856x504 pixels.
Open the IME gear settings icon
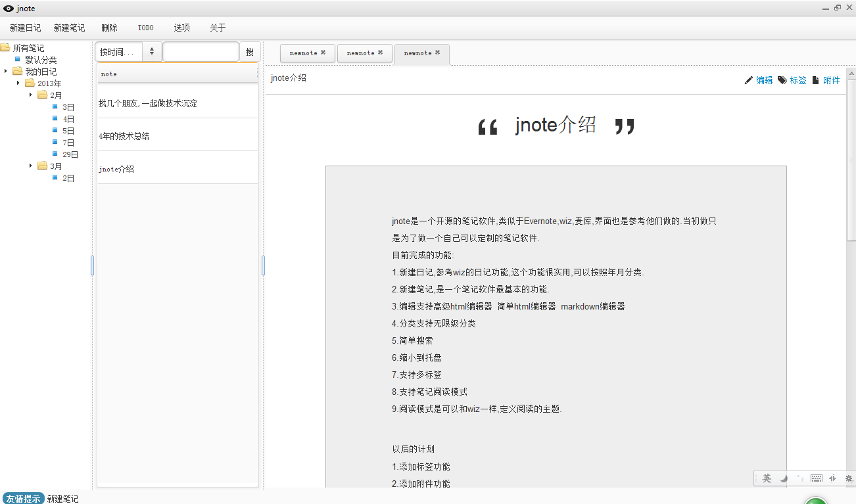pos(849,478)
